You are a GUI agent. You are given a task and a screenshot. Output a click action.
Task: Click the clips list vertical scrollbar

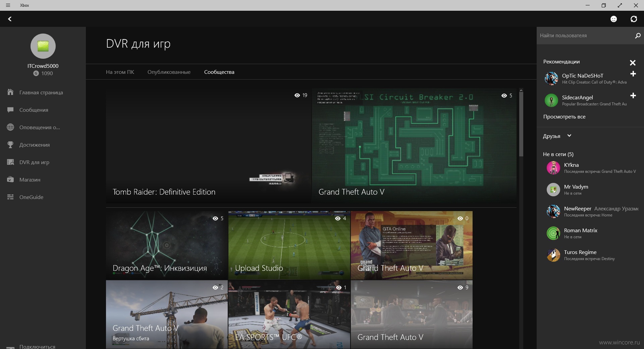click(x=521, y=124)
